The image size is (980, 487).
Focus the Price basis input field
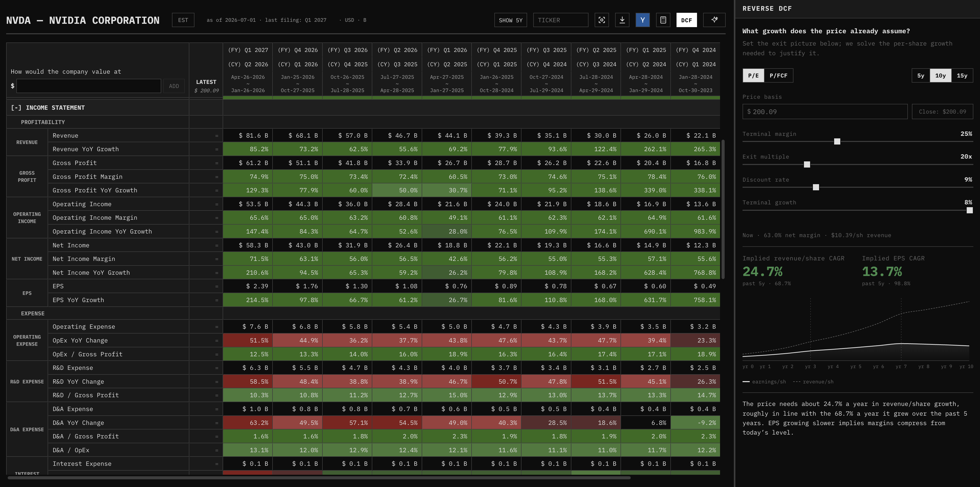coord(825,112)
